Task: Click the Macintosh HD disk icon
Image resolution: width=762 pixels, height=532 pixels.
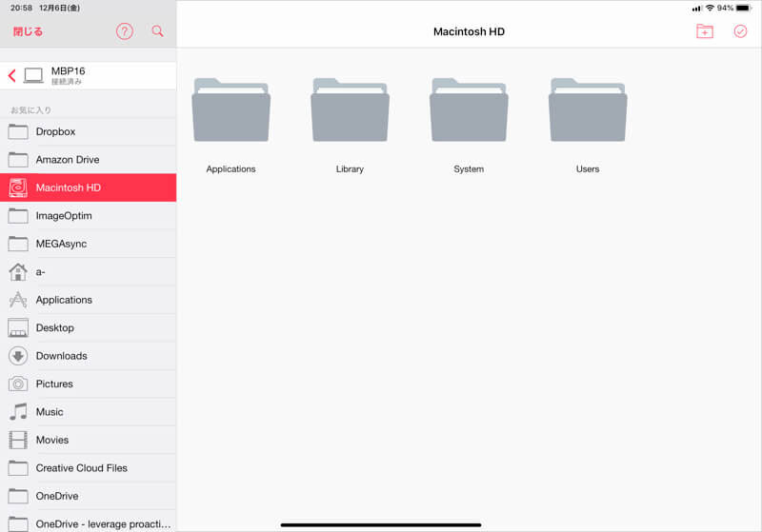Action: pos(18,187)
